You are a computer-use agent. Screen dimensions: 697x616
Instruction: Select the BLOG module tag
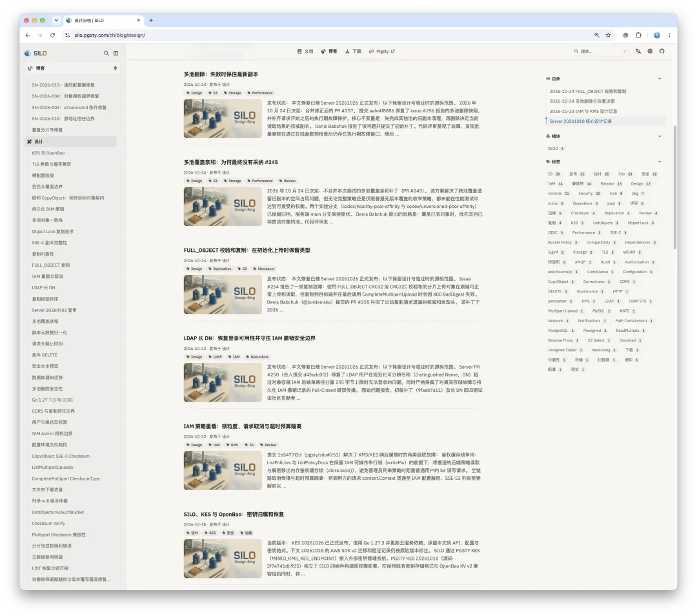pos(556,149)
